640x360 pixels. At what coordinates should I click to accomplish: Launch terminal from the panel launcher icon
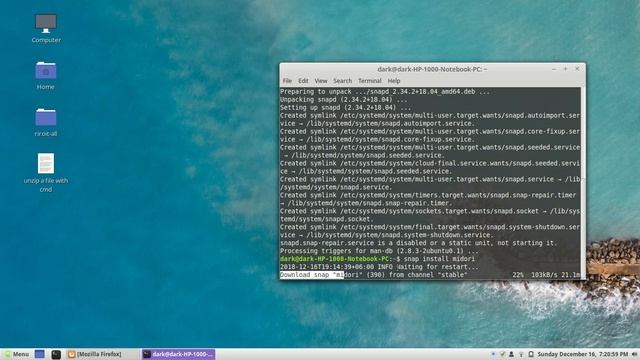click(56, 354)
